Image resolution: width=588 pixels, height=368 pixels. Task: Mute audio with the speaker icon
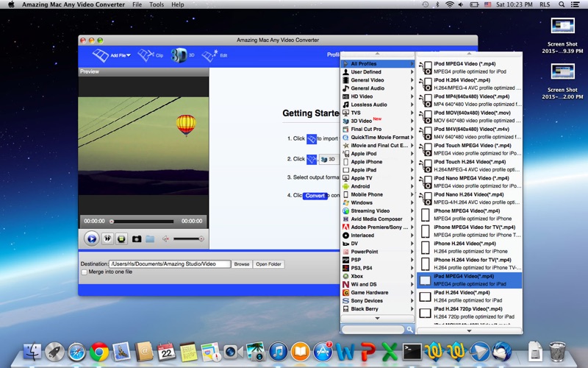pyautogui.click(x=165, y=238)
